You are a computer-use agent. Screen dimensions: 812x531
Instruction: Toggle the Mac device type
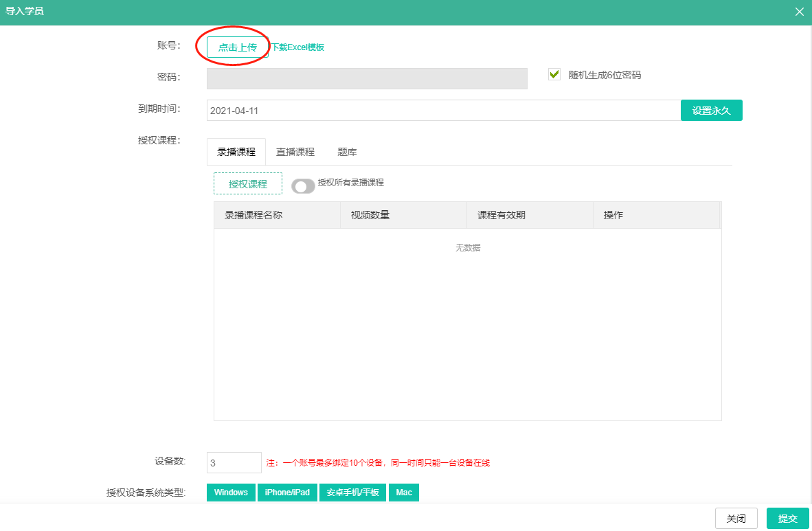point(404,493)
